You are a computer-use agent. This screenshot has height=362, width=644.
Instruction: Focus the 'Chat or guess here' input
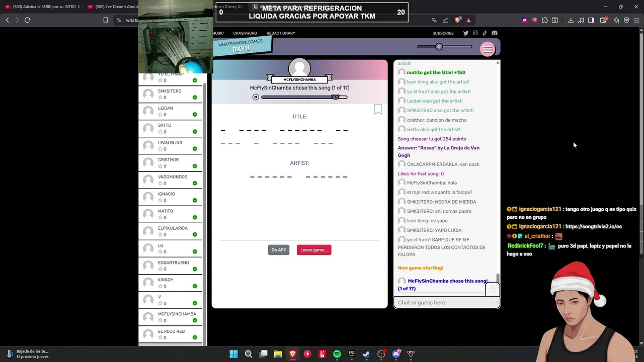447,302
